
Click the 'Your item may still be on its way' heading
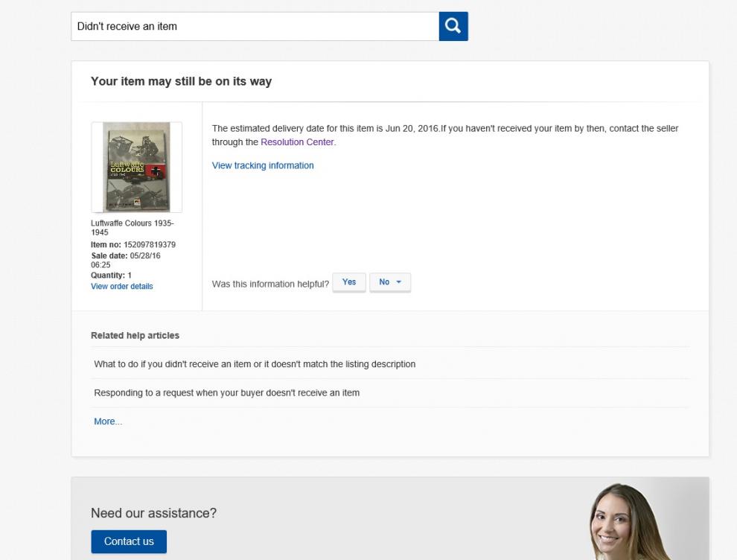coord(181,81)
